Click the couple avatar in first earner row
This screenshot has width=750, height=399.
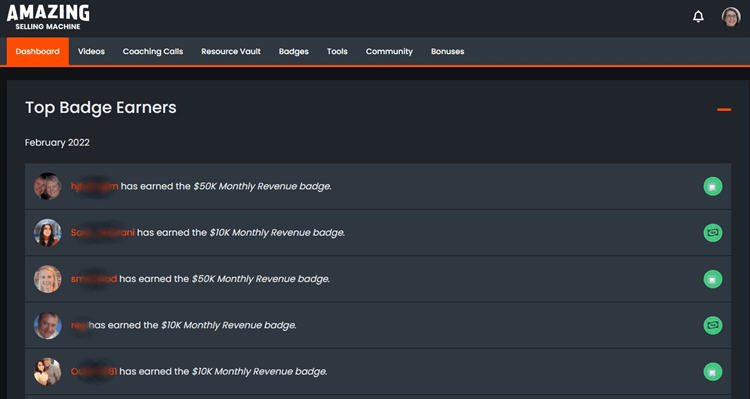48,186
